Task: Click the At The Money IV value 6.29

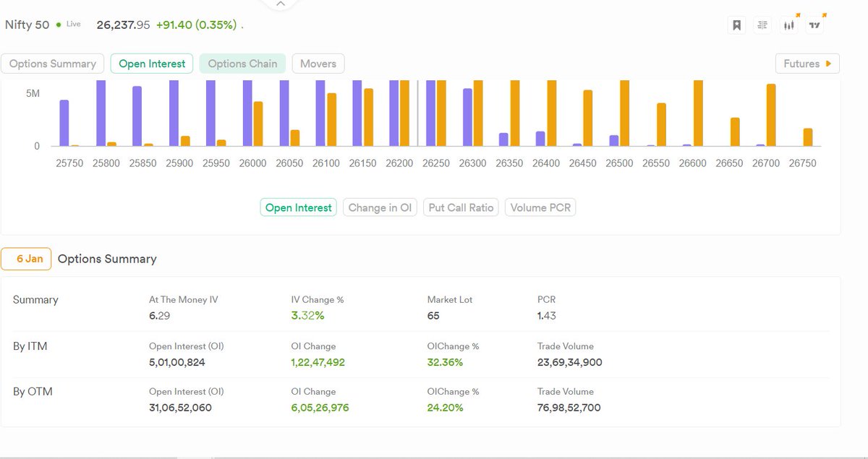Action: [159, 316]
